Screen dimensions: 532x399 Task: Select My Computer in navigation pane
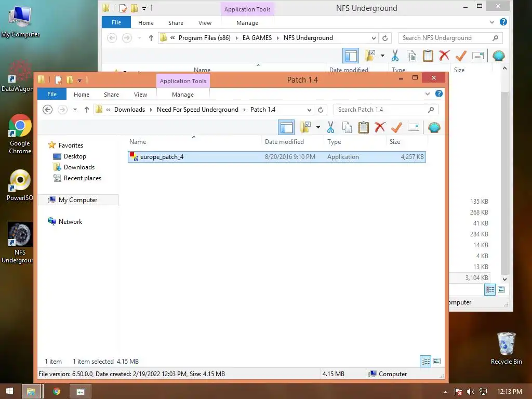(x=78, y=200)
